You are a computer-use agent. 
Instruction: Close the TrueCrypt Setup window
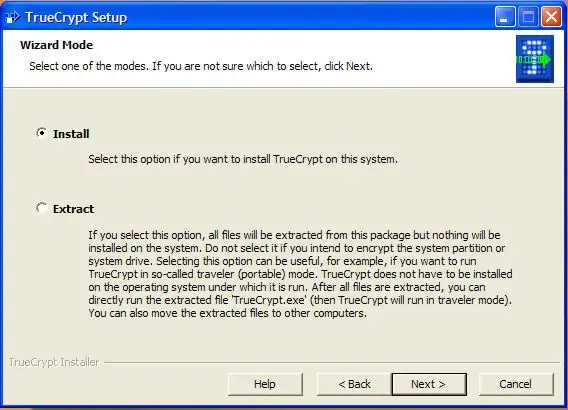[551, 17]
